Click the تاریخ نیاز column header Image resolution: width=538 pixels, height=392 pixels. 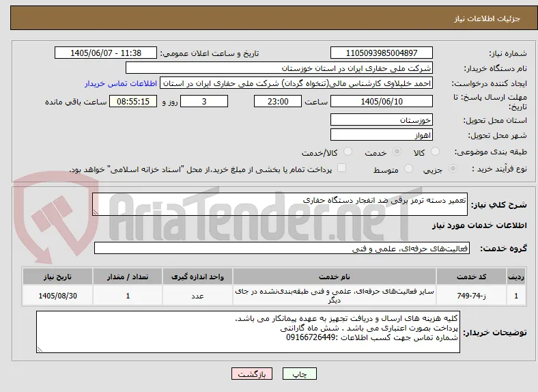[x=57, y=277]
